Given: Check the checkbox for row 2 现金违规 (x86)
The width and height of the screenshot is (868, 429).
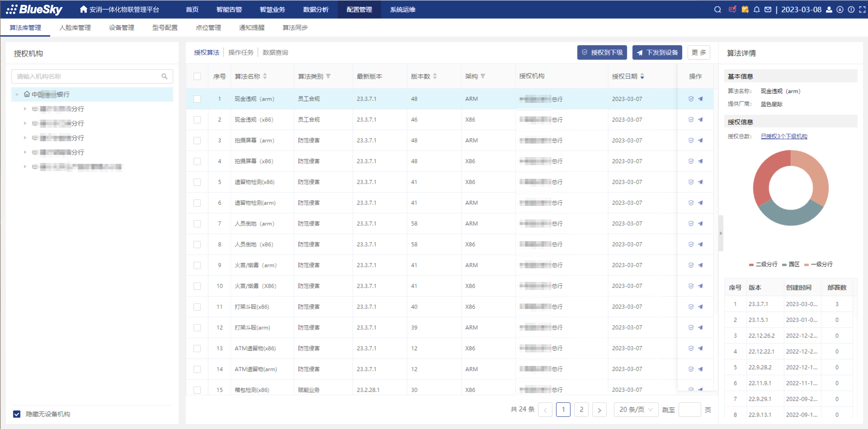Looking at the screenshot, I should [197, 120].
